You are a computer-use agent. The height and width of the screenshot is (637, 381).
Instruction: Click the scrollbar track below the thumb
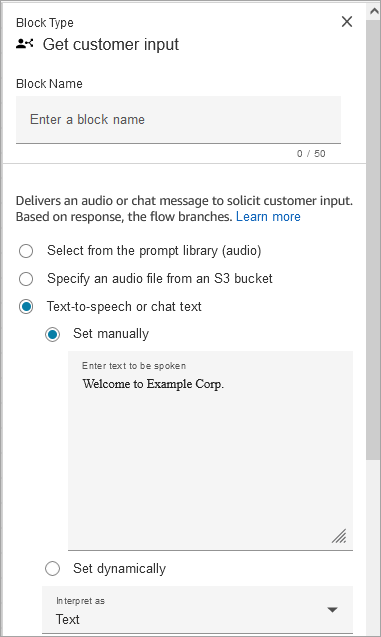(x=372, y=548)
